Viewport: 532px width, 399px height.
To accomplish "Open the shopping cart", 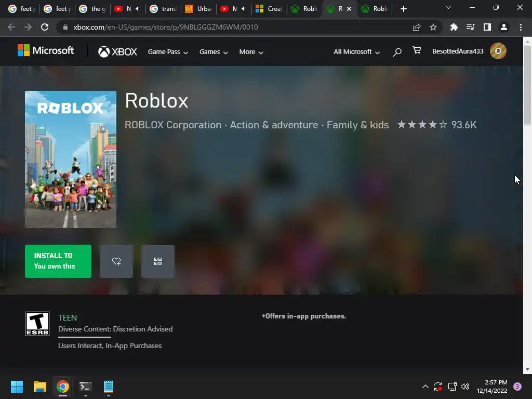I will [x=417, y=50].
